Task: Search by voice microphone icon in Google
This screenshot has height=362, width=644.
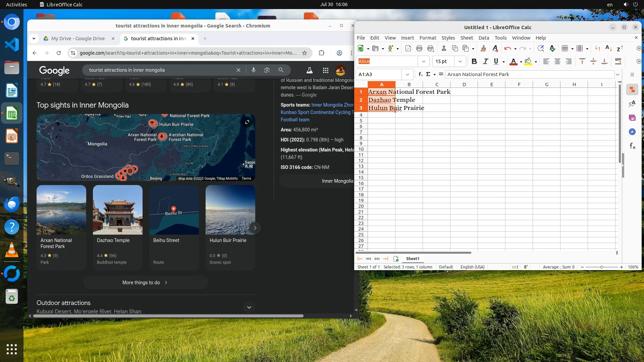Action: click(254, 70)
